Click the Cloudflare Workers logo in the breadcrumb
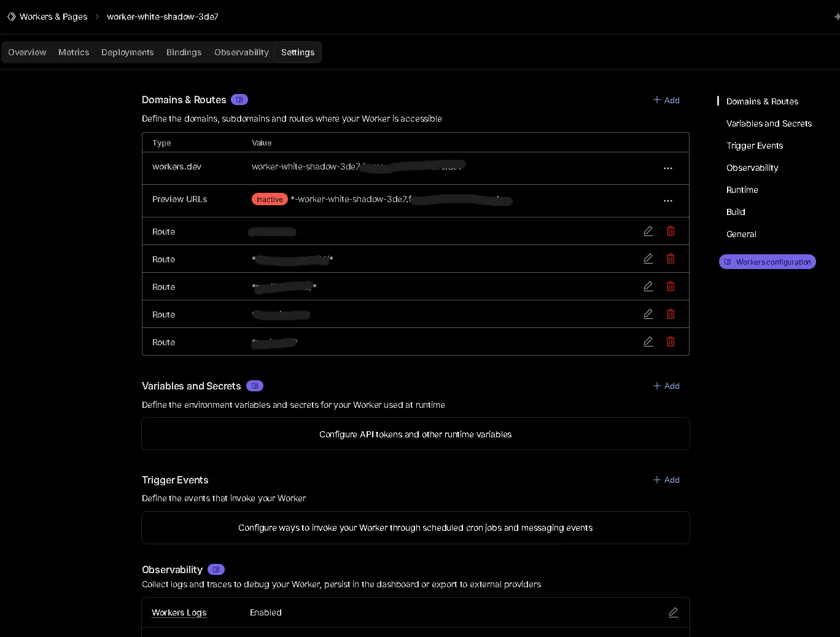 (10, 17)
